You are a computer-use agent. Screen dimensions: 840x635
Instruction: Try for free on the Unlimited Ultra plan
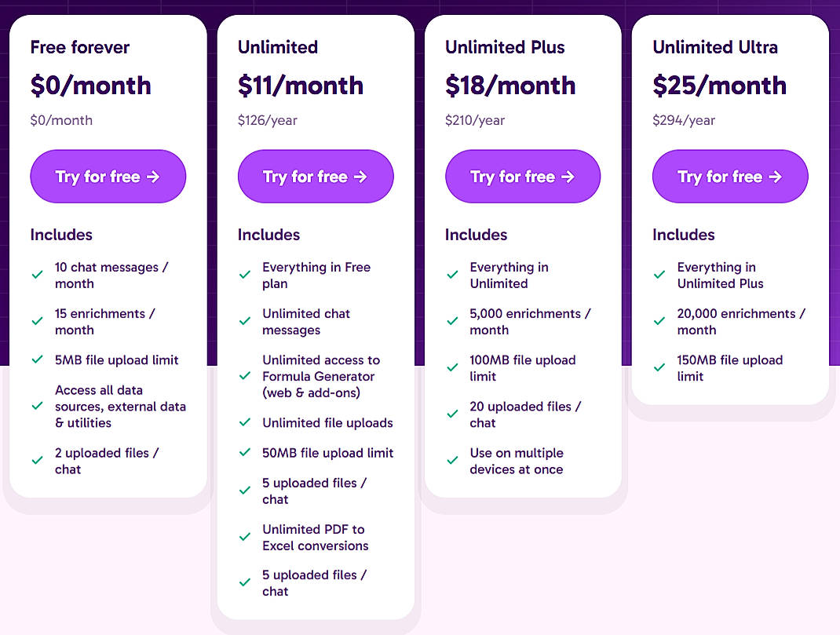[x=729, y=176]
